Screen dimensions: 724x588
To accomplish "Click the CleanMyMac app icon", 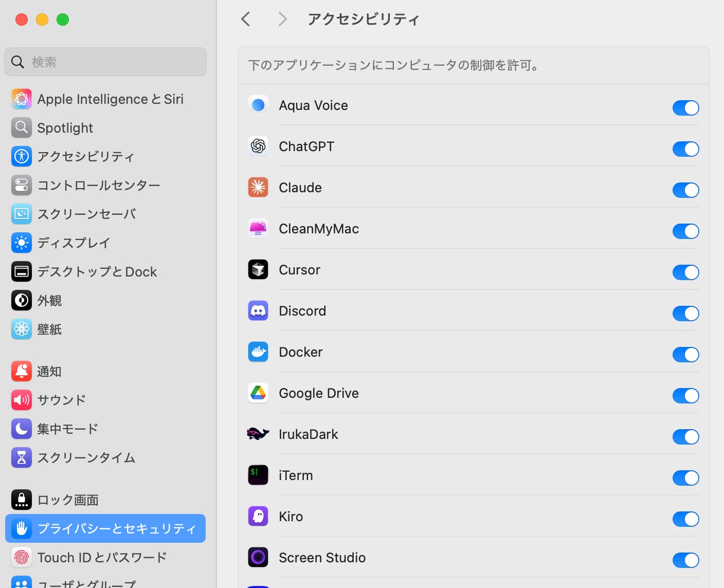I will (x=258, y=228).
